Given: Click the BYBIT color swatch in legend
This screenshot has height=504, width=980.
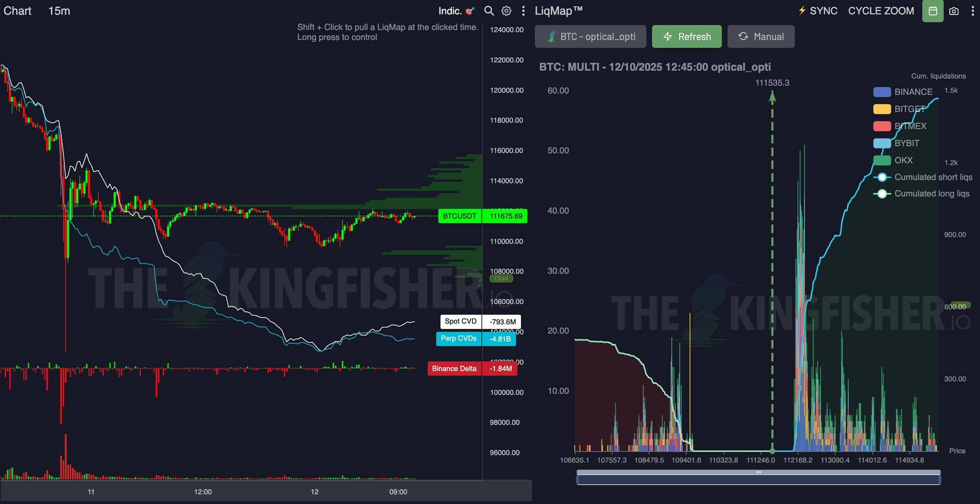Looking at the screenshot, I should point(882,143).
